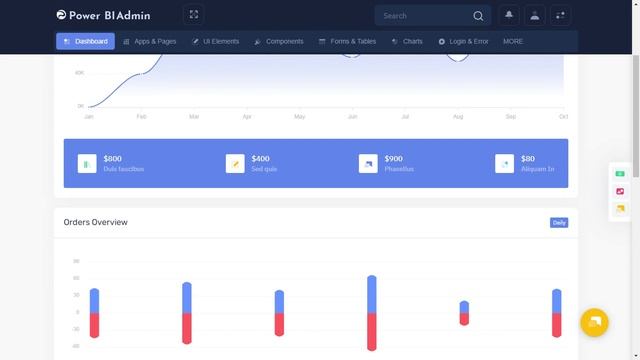
Task: Open the notifications bell
Action: coord(509,15)
